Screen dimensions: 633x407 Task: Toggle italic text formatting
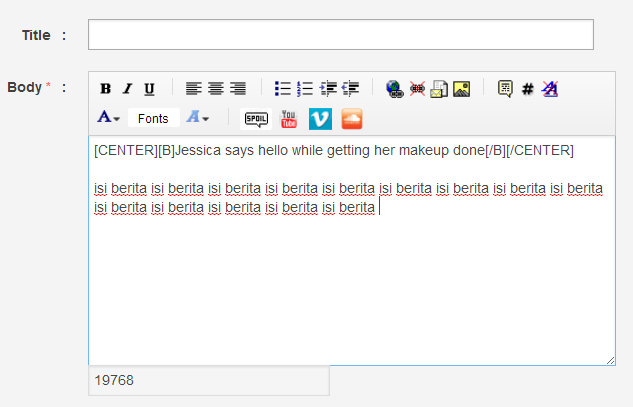tap(127, 89)
